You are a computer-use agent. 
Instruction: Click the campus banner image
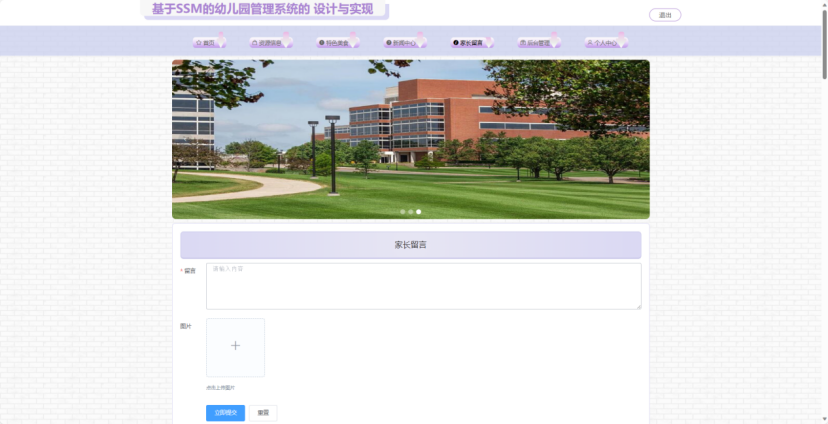pyautogui.click(x=411, y=139)
